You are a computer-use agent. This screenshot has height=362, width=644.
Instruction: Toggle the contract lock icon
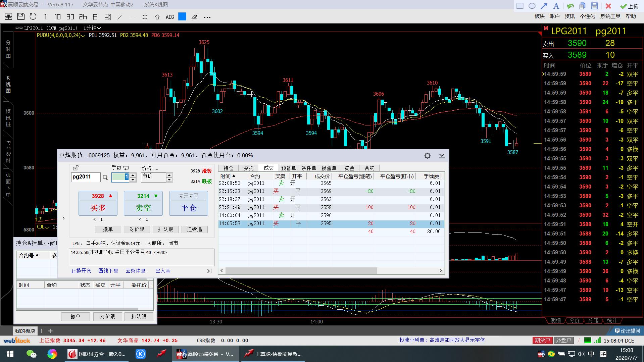point(76,168)
